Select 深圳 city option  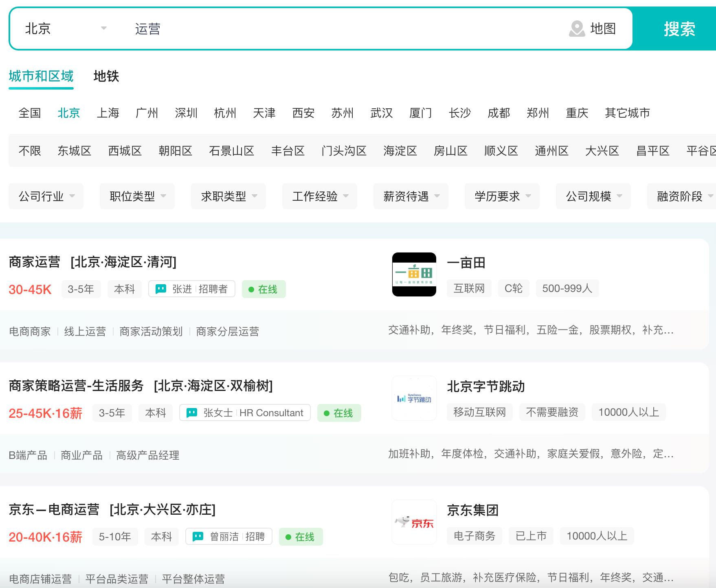[x=186, y=113]
